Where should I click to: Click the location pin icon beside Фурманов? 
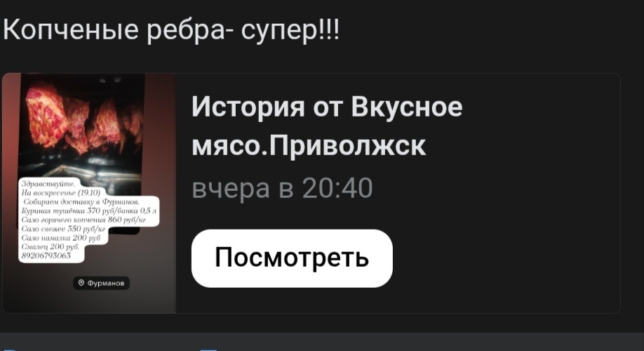pyautogui.click(x=81, y=283)
